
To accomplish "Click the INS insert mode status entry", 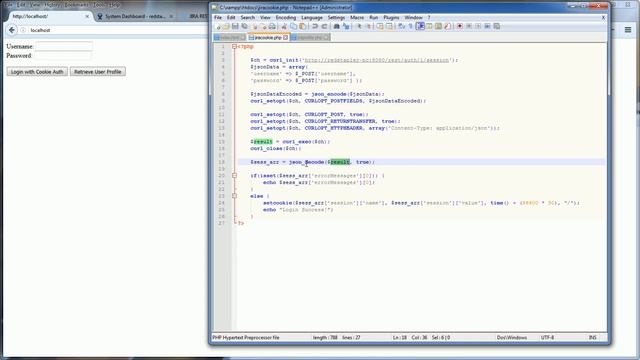I will [x=593, y=338].
